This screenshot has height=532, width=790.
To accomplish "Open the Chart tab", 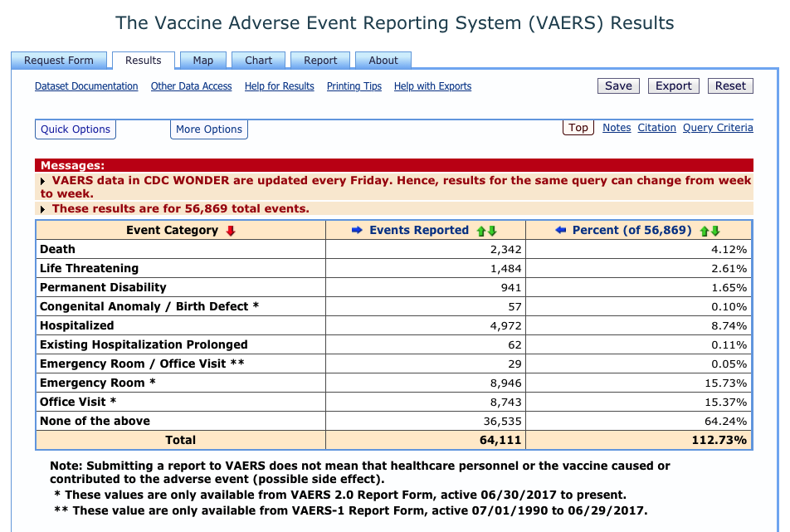I will (x=258, y=61).
